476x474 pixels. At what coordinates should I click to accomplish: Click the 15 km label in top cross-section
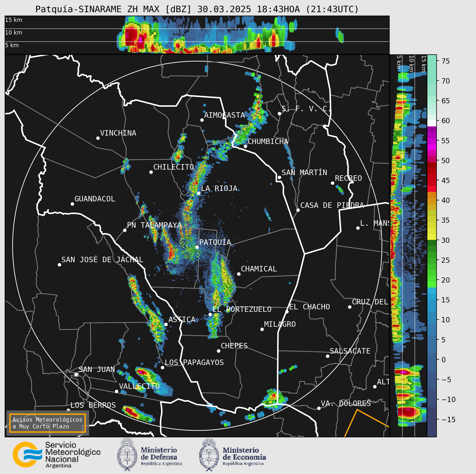tap(14, 20)
